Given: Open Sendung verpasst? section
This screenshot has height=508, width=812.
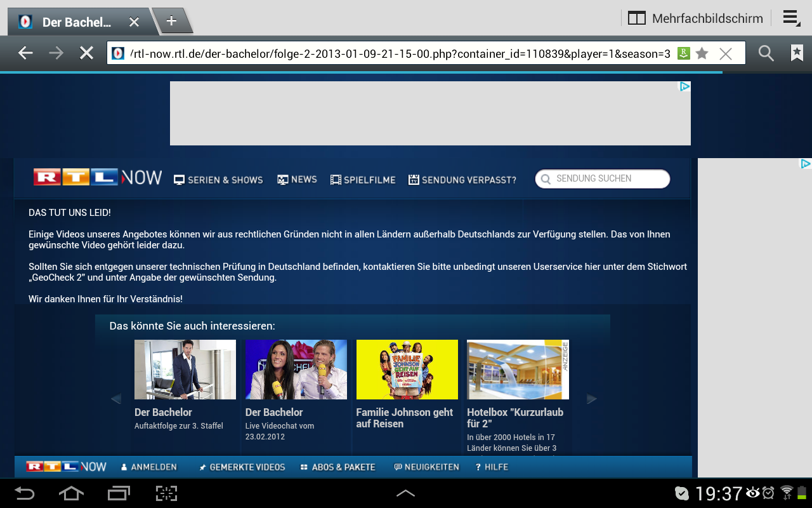Looking at the screenshot, I should coord(462,180).
